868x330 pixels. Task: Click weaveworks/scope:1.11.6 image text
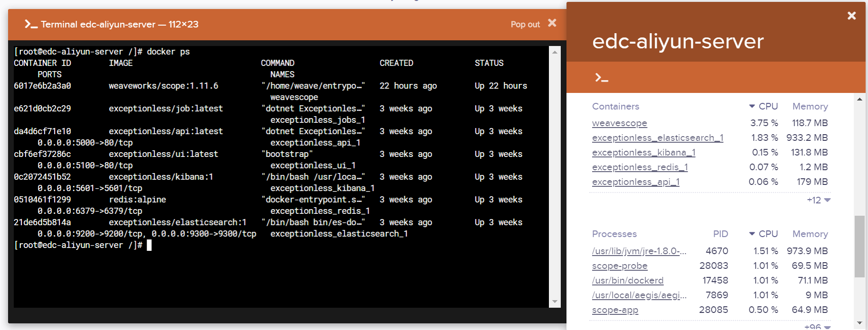click(163, 86)
